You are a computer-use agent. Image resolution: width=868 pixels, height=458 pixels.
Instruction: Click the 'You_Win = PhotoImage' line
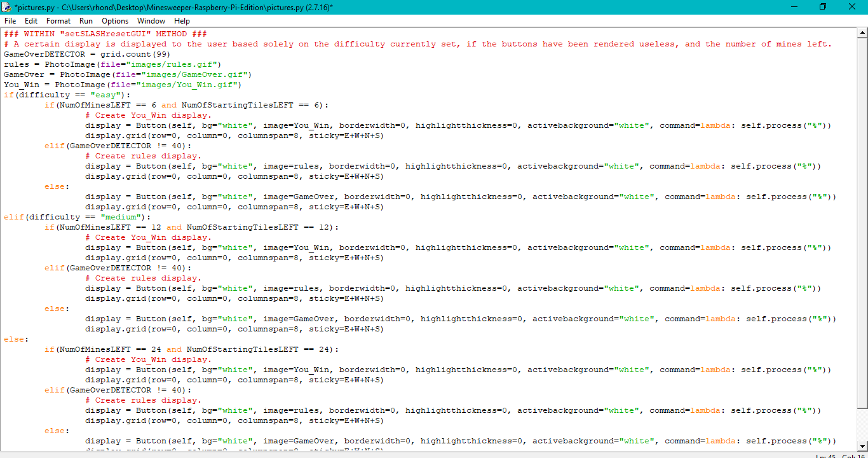click(x=123, y=85)
